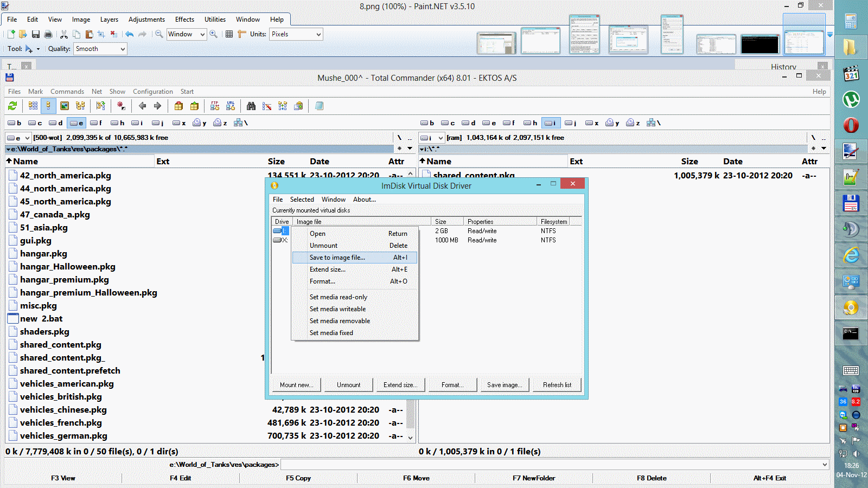Toggle the directory tree view icon
Screen dimensions: 868x488
pyautogui.click(x=80, y=106)
